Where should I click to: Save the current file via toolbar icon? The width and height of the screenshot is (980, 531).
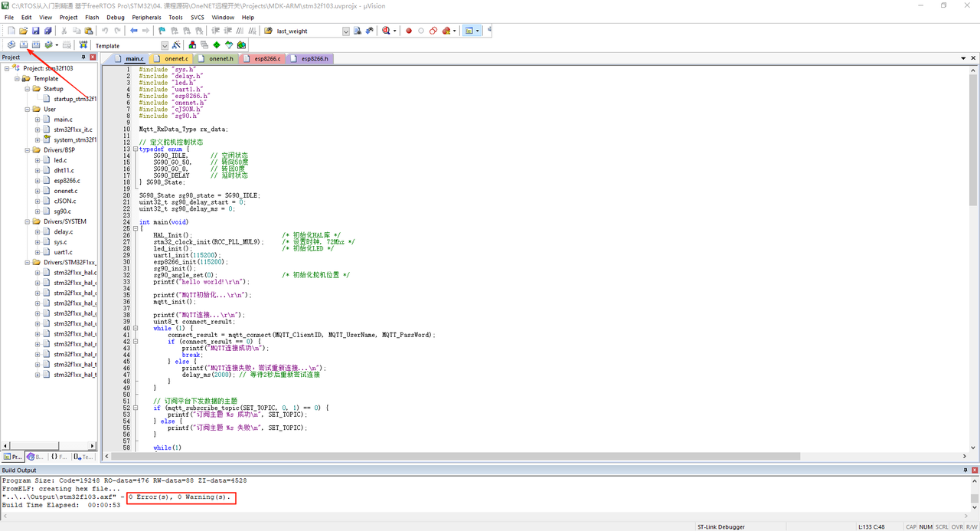coord(35,31)
